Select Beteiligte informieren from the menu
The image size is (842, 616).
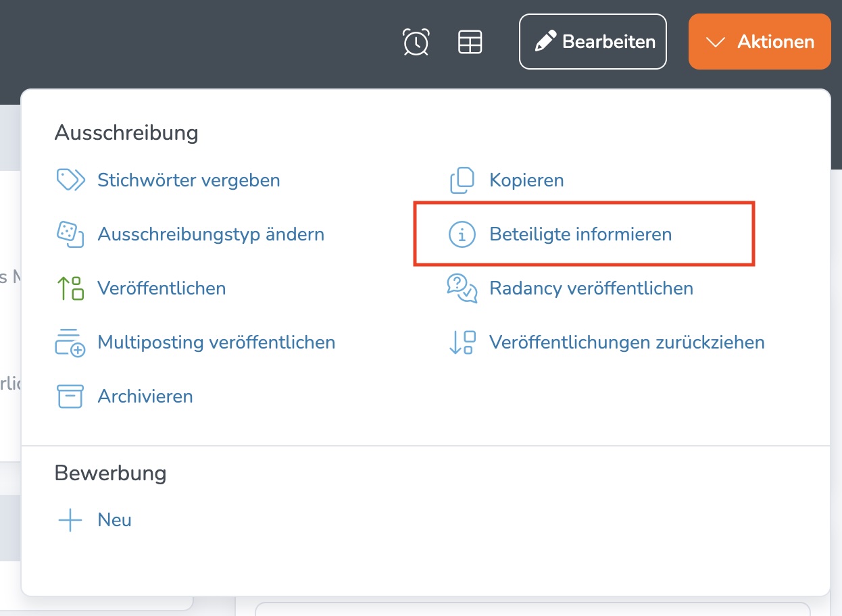(580, 234)
